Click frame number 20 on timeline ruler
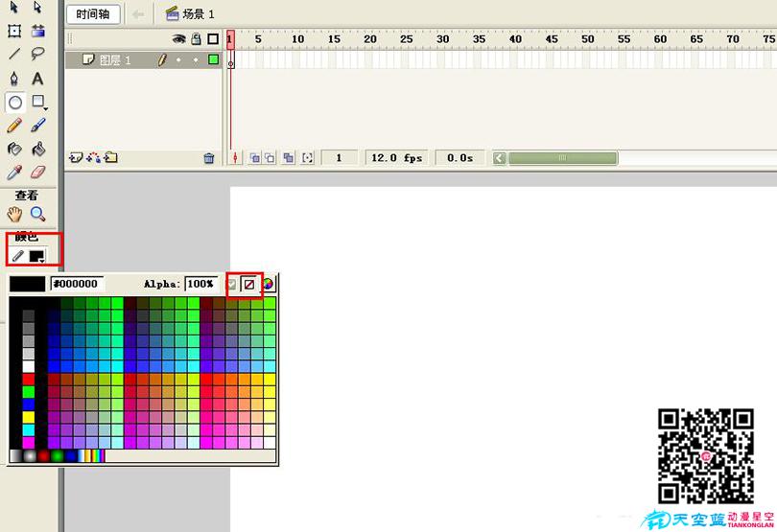 pos(369,39)
